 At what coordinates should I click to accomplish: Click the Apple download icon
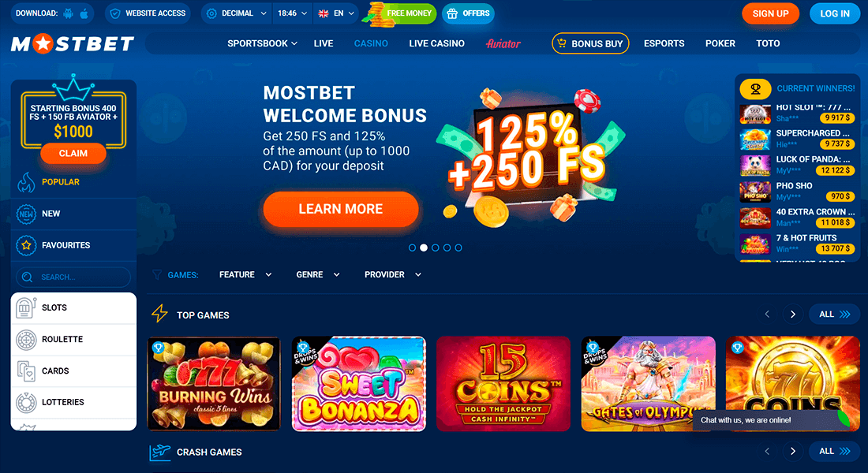coord(84,13)
